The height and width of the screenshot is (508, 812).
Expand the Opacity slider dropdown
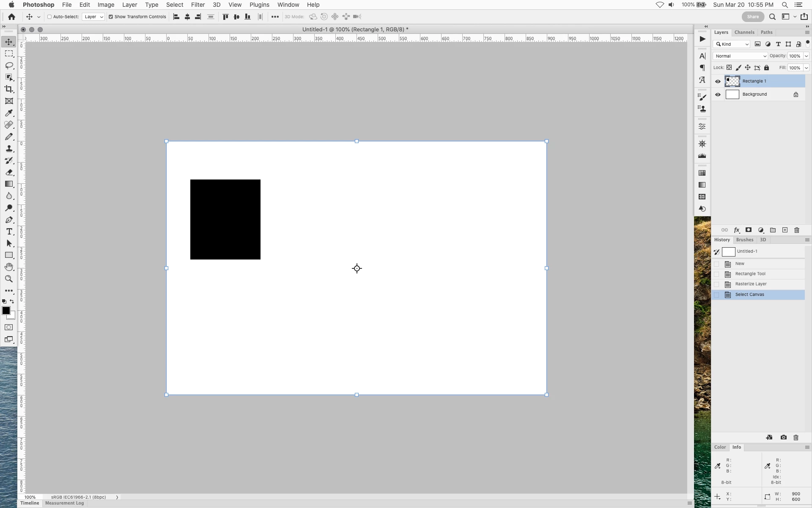pyautogui.click(x=806, y=56)
